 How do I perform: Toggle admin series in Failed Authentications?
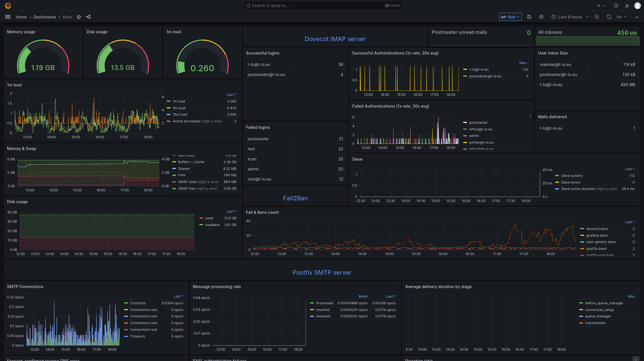474,136
